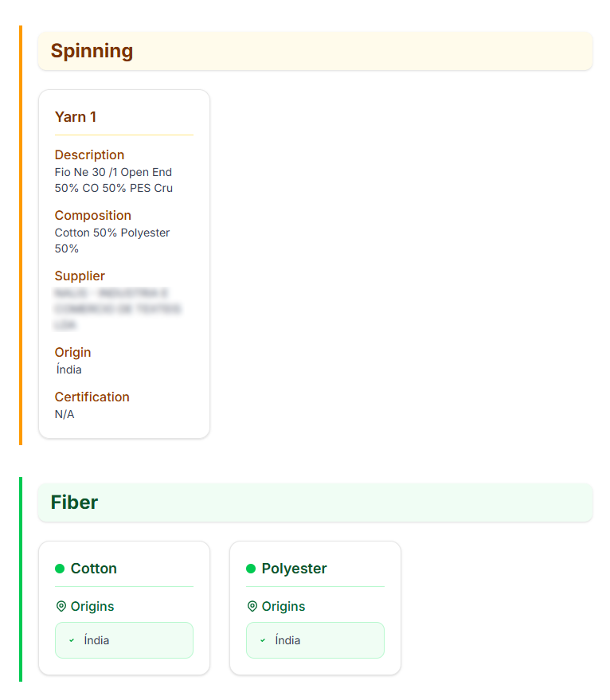Click the Origins label in Cotton card
The image size is (610, 700).
point(92,606)
